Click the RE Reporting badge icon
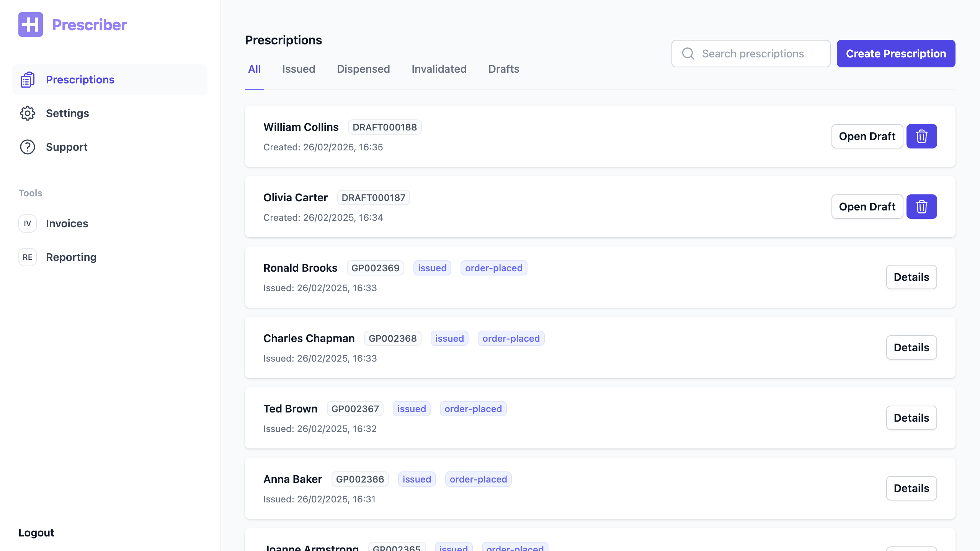The image size is (980, 551). tap(28, 257)
